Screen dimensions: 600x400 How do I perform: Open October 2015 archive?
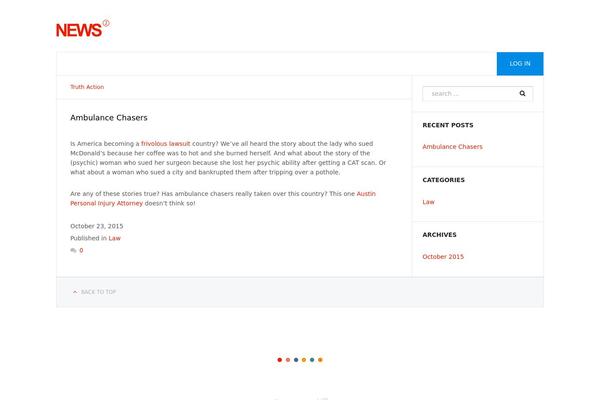coord(443,256)
